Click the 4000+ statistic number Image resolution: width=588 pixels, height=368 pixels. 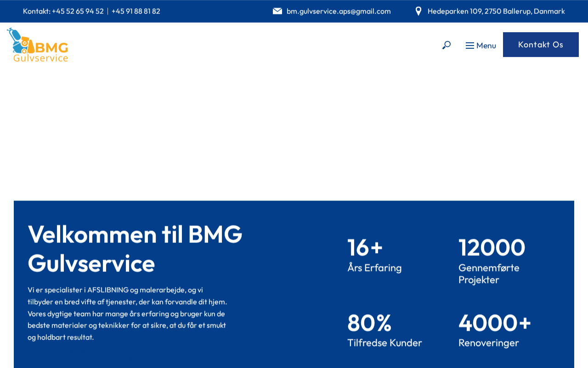click(x=495, y=322)
